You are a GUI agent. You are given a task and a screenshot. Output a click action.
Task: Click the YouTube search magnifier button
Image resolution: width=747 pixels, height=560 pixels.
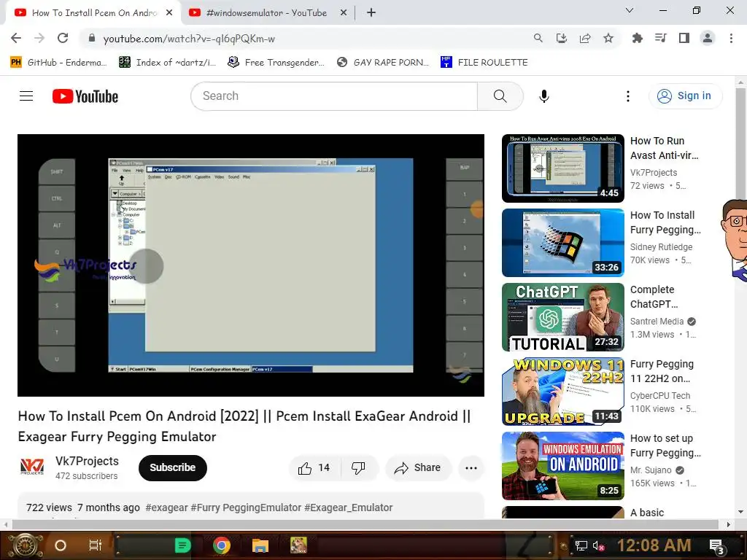[500, 96]
